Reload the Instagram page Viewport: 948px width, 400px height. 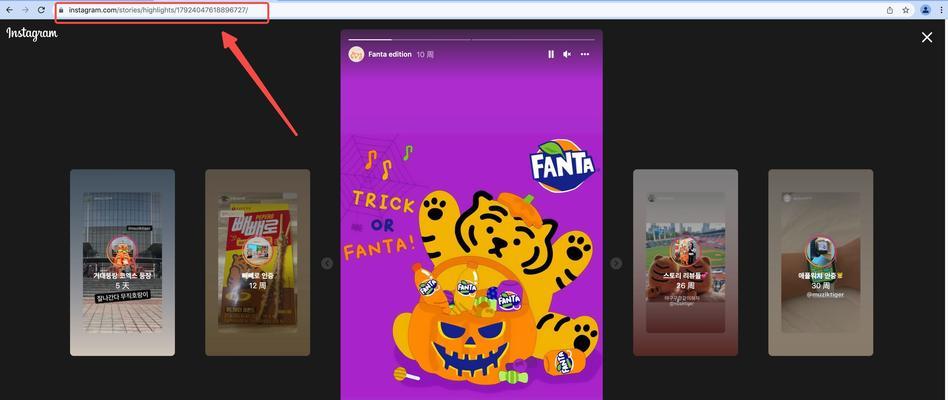[x=41, y=10]
